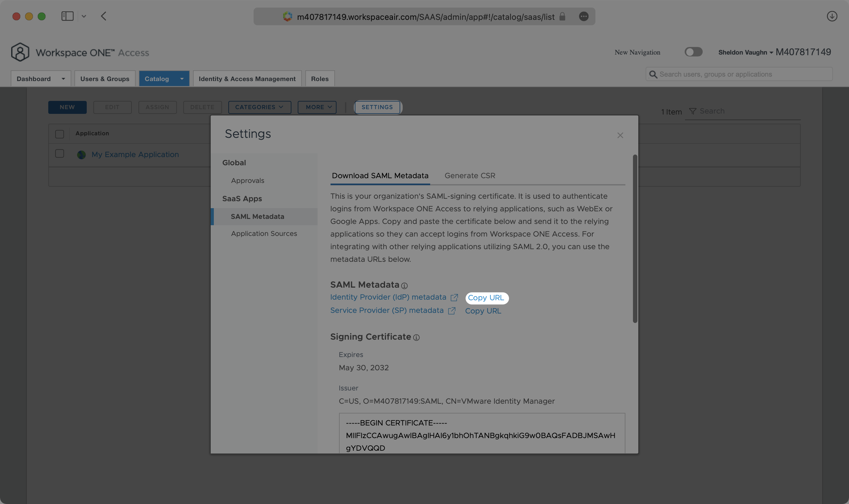Click the Signing Certificate info icon
849x504 pixels.
416,337
